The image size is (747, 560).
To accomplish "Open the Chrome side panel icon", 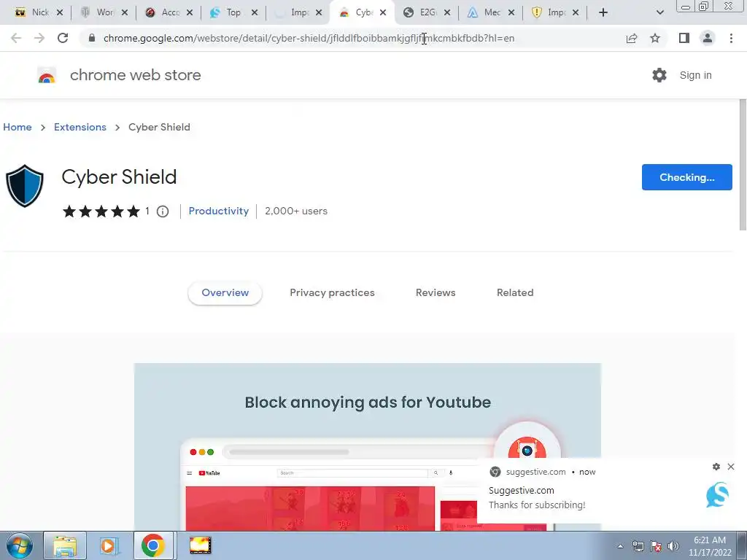I will pos(684,38).
